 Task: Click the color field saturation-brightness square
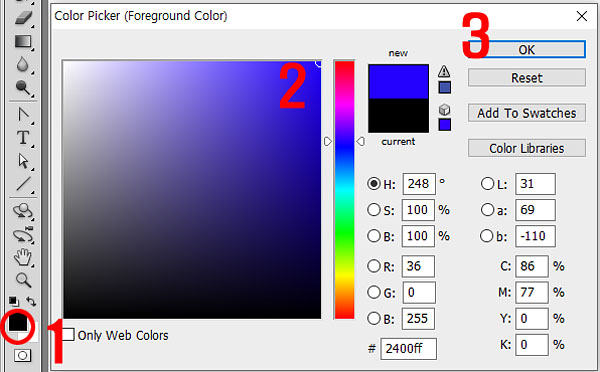tap(192, 189)
